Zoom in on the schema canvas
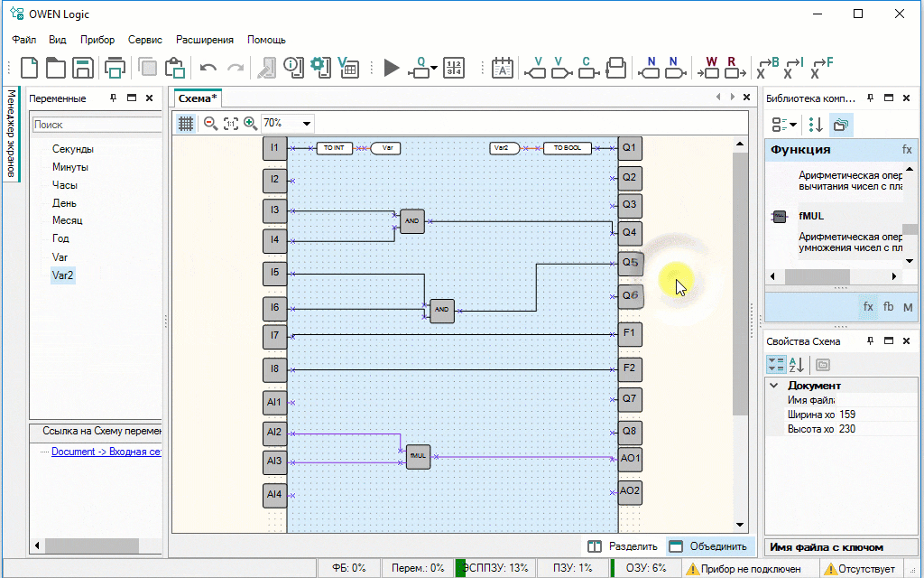This screenshot has height=578, width=924. tap(250, 123)
